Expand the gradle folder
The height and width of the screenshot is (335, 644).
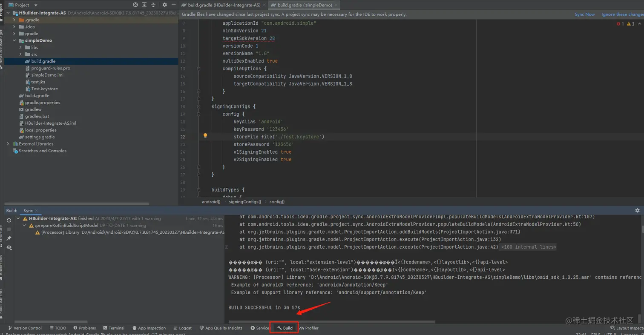coord(14,34)
